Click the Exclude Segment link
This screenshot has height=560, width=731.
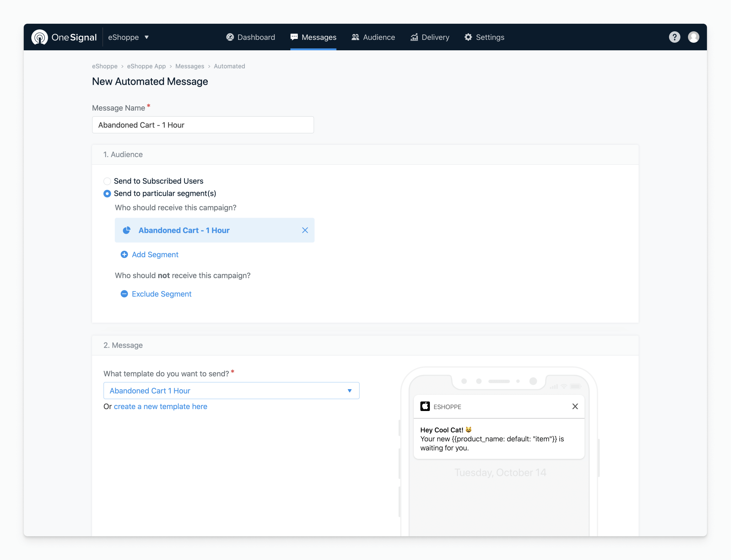click(162, 294)
